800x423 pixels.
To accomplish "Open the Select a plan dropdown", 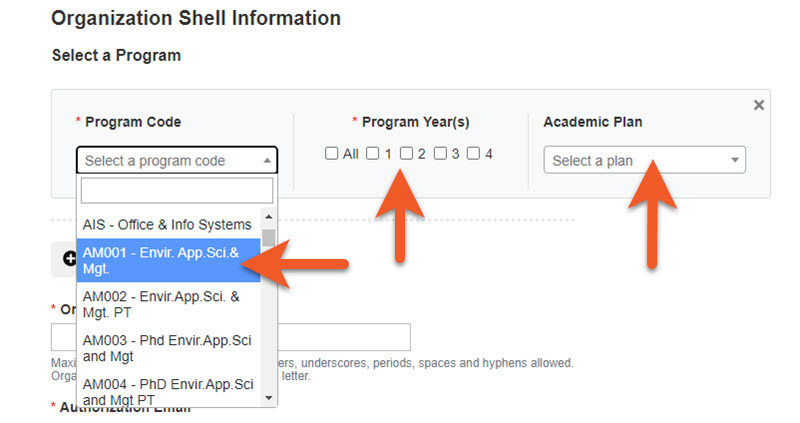I will tap(644, 160).
